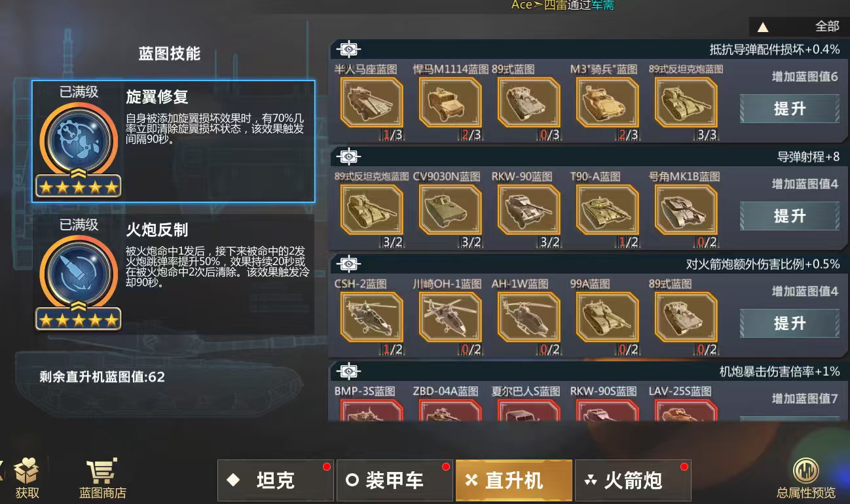Image resolution: width=850 pixels, height=504 pixels.
Task: Toggle eye icon for 导弹射程+8 row
Action: (x=349, y=156)
